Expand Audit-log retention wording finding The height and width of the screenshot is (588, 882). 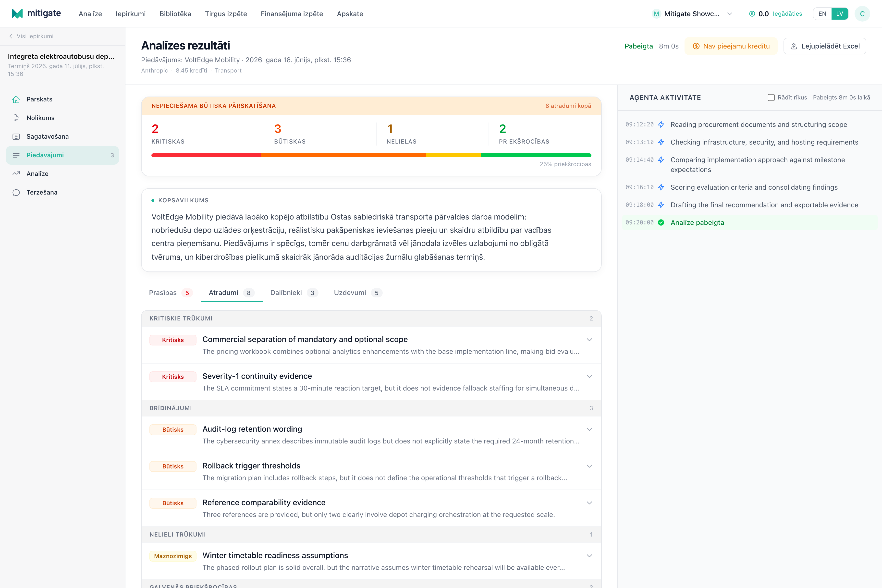click(589, 429)
